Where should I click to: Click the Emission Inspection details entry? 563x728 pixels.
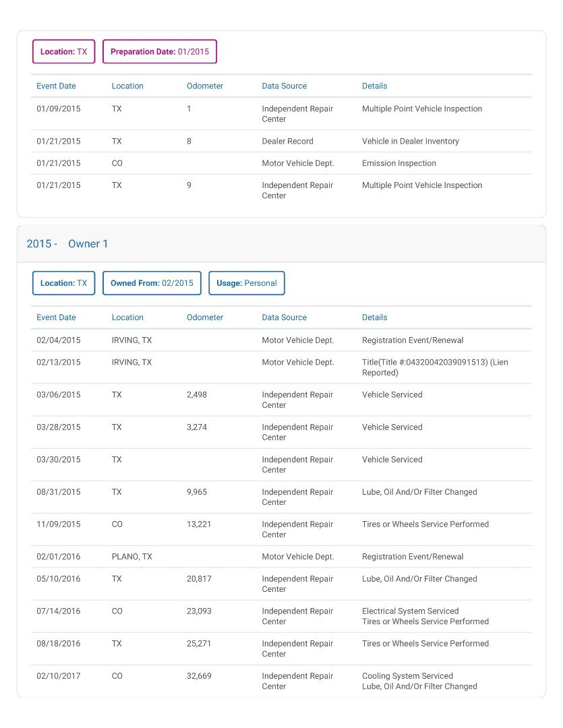point(398,163)
